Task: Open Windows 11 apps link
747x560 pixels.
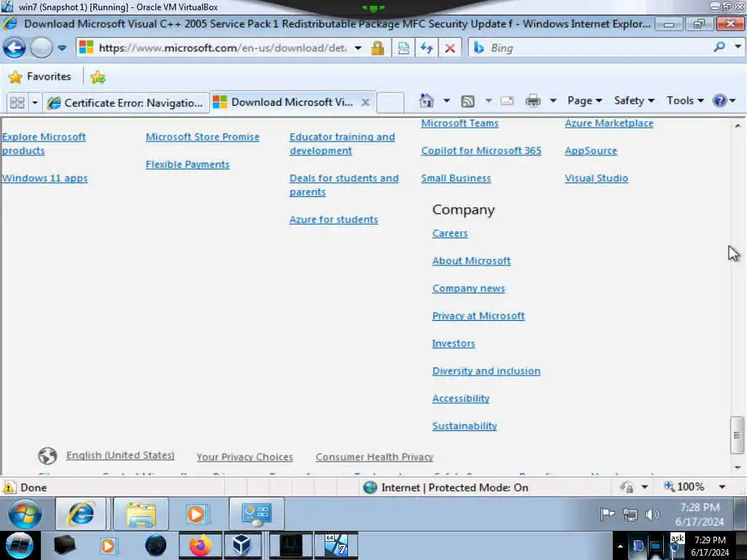Action: pos(44,178)
